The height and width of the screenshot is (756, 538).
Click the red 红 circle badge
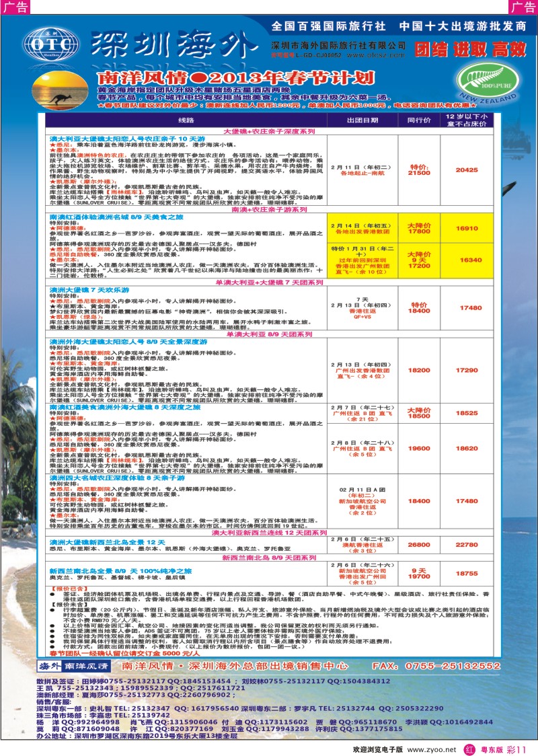click(x=469, y=749)
